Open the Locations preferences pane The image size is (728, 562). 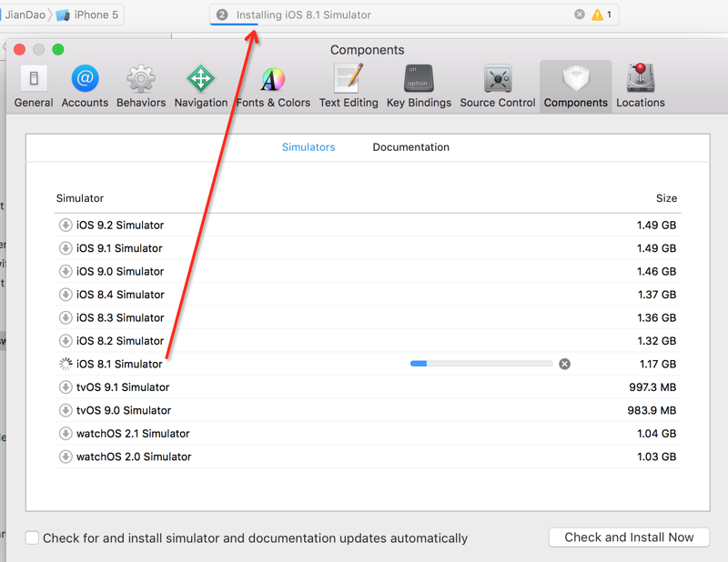coord(641,86)
